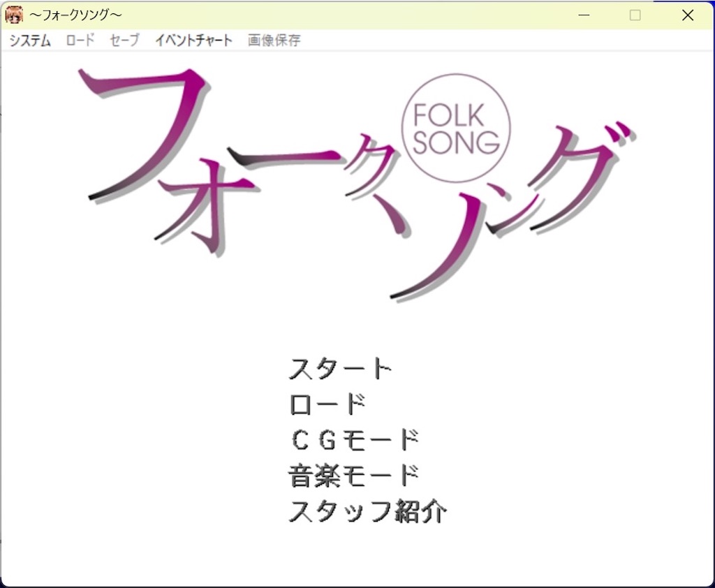715x588 pixels.
Task: Open the ロード menu in the menu bar
Action: pyautogui.click(x=80, y=40)
